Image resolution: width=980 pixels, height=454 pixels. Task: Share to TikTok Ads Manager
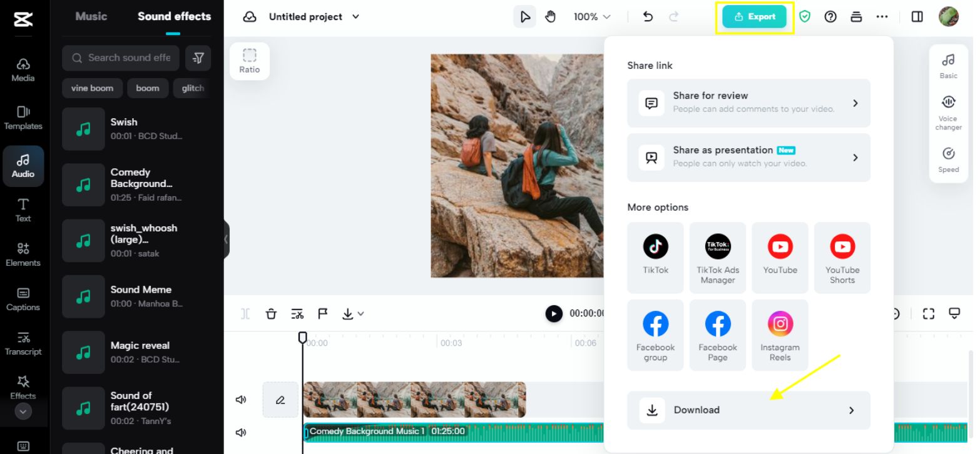click(718, 258)
